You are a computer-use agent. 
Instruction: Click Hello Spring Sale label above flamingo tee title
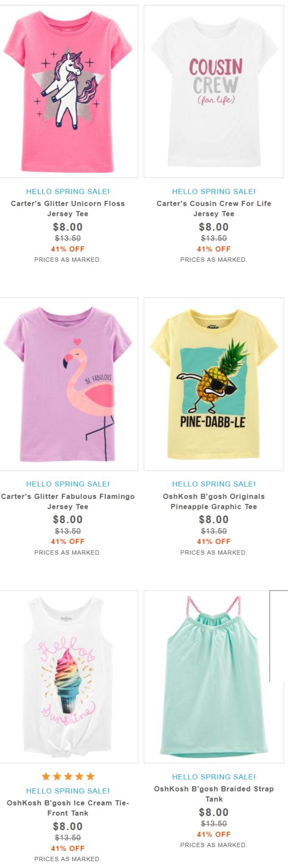[68, 484]
